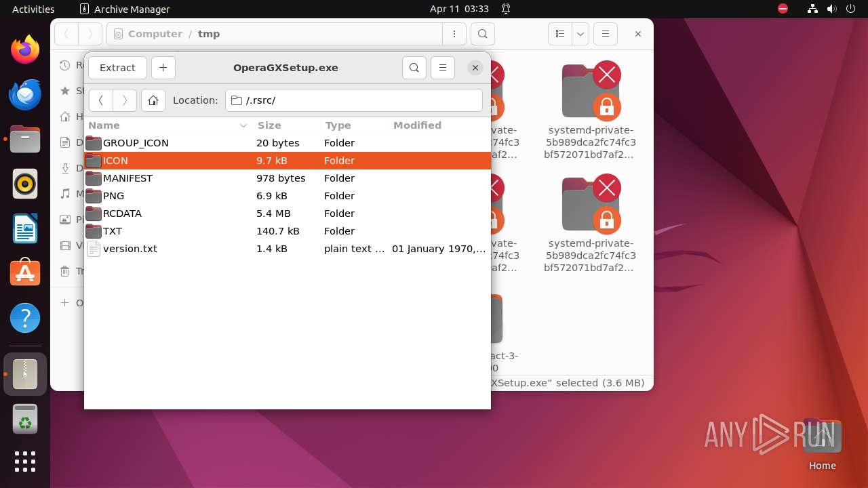The image size is (868, 488).
Task: Close the OperaGXSetup.exe archive window
Action: 475,68
